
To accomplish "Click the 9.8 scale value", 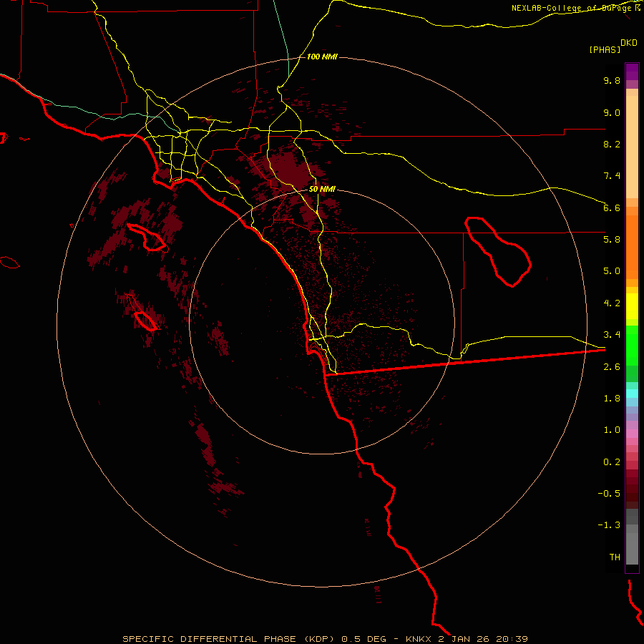I will pos(612,80).
